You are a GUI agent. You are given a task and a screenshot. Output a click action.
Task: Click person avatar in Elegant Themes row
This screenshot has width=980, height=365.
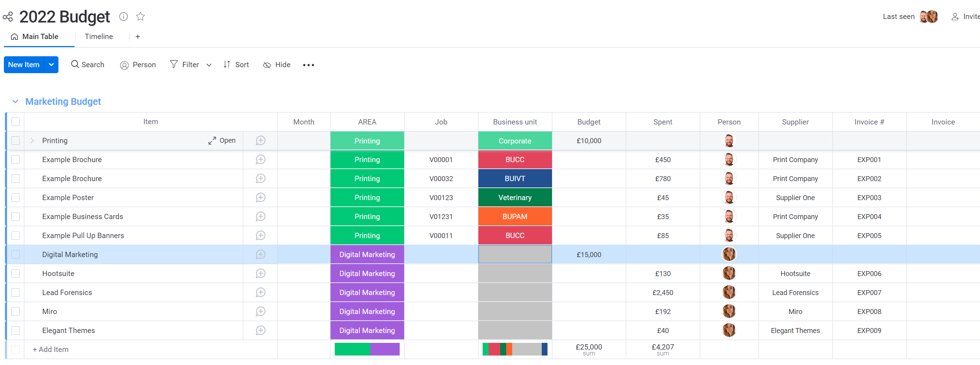tap(729, 331)
